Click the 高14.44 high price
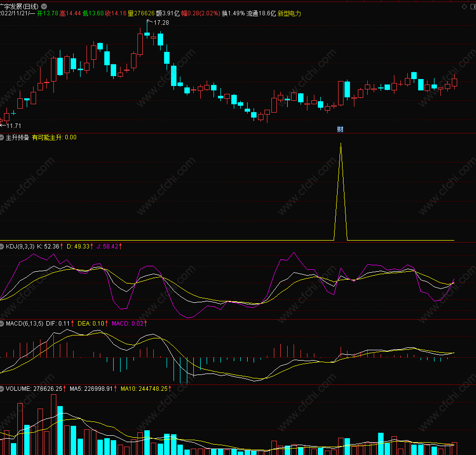Viewport: 476px width, 455px height. (70, 13)
